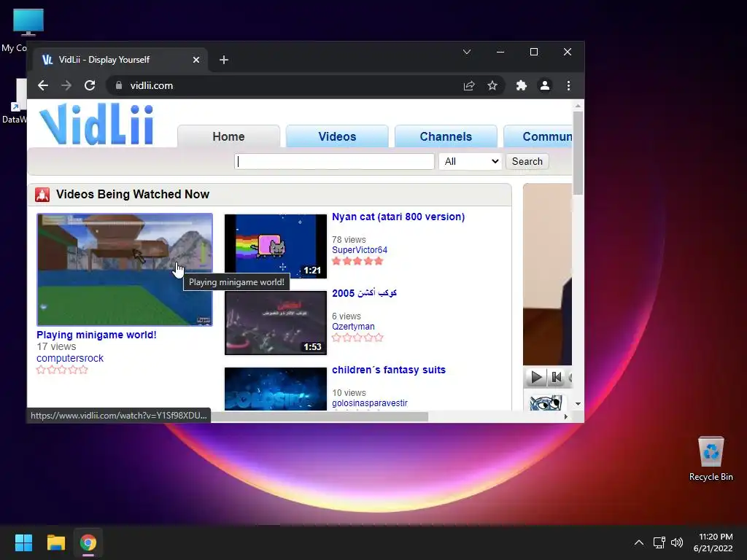Open the network tray icon
The width and height of the screenshot is (747, 560).
pos(659,542)
